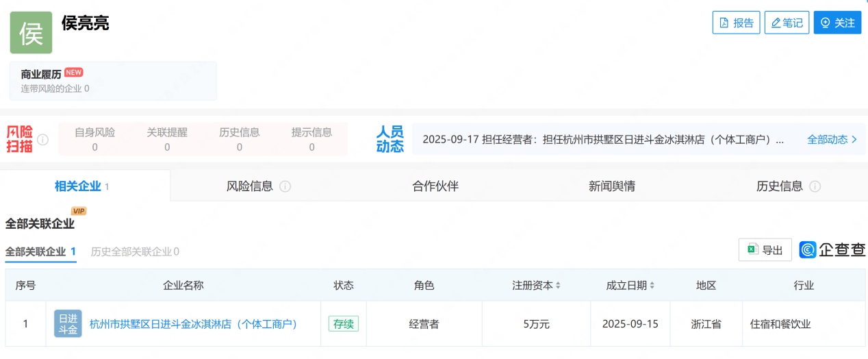The height and width of the screenshot is (359, 868).
Task: Open the 历史信息 tab
Action: point(788,186)
